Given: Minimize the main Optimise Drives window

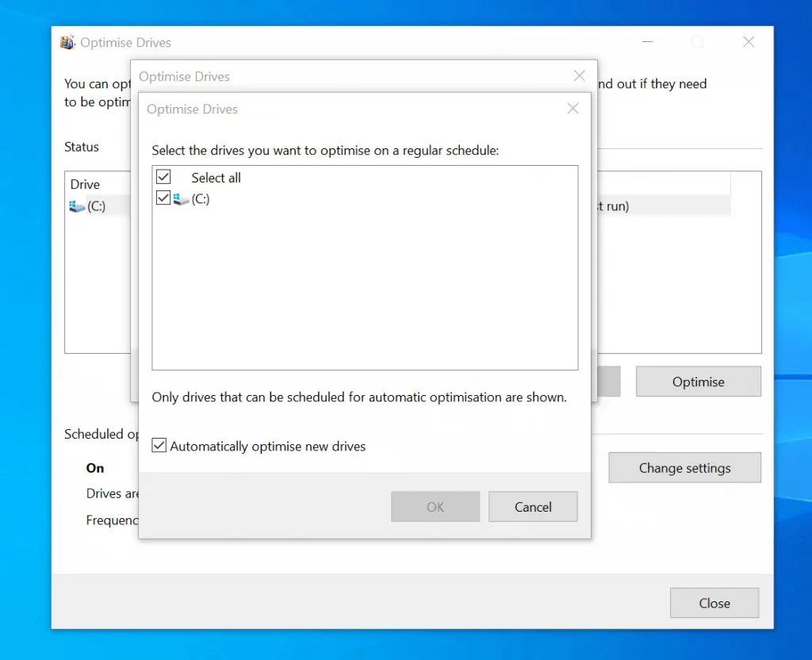Looking at the screenshot, I should (x=647, y=42).
